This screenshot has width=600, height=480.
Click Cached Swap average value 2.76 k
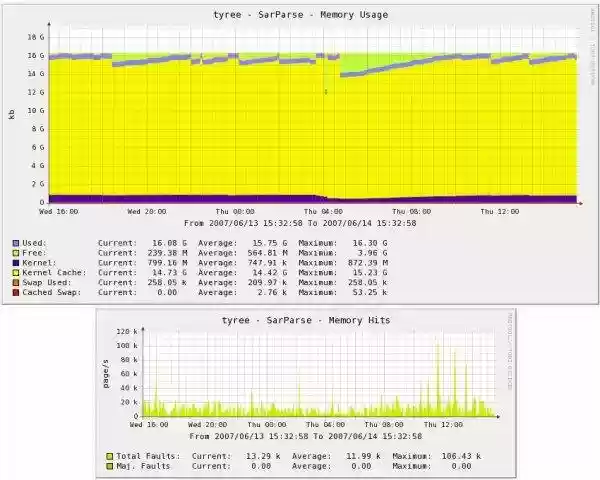[272, 292]
